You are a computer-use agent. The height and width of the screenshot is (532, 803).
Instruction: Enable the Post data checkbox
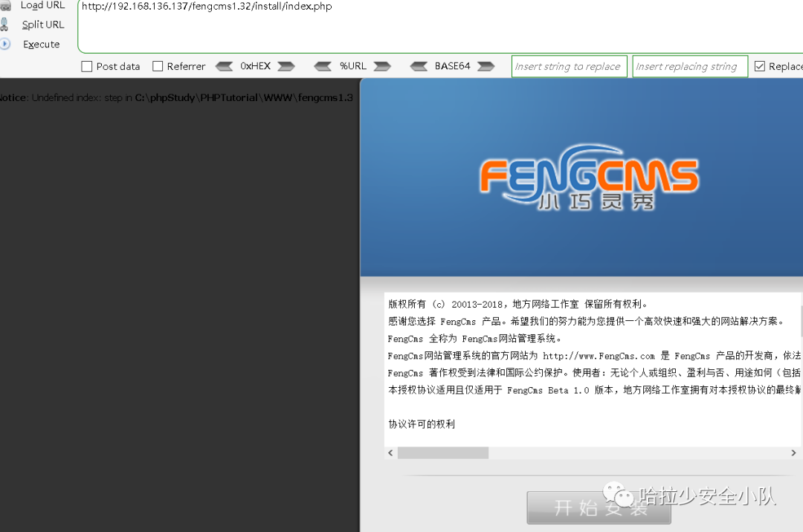[87, 67]
